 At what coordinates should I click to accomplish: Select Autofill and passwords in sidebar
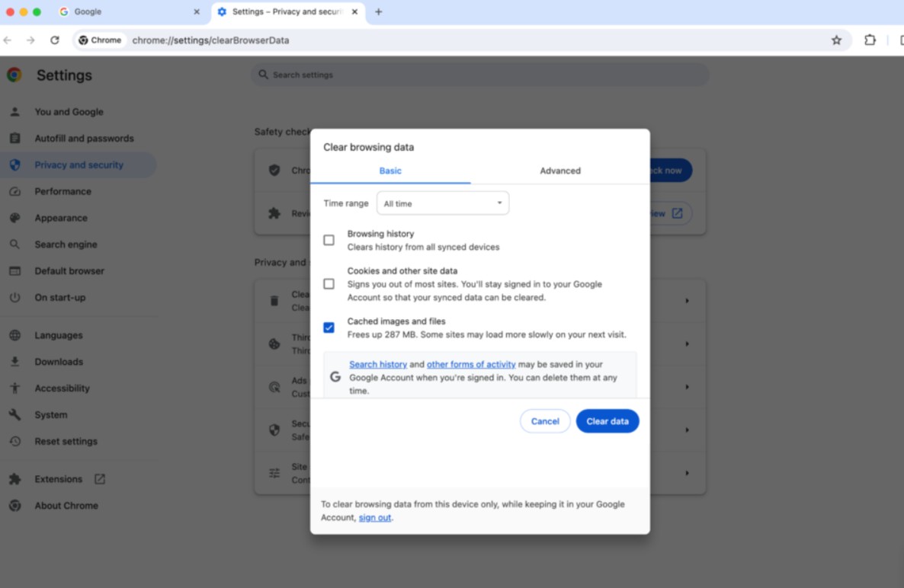click(85, 138)
